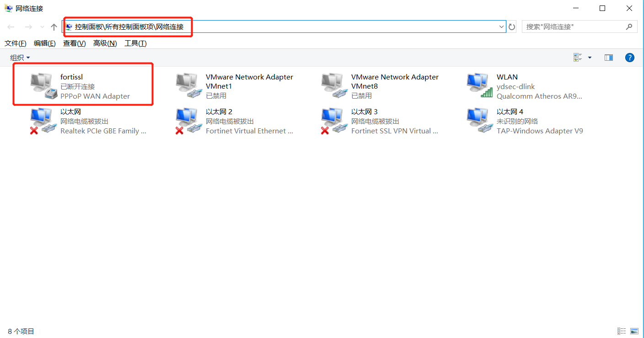Click the address bar location icon

[69, 27]
